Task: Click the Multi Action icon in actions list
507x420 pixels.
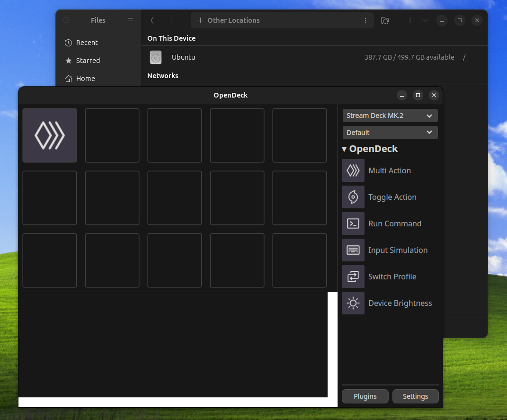Action: pos(353,170)
